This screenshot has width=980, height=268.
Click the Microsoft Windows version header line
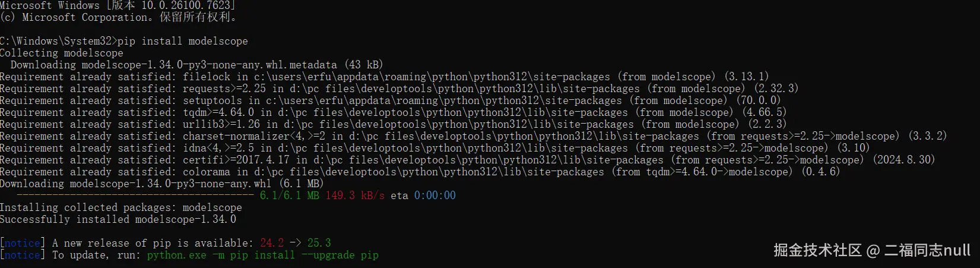coord(118,5)
